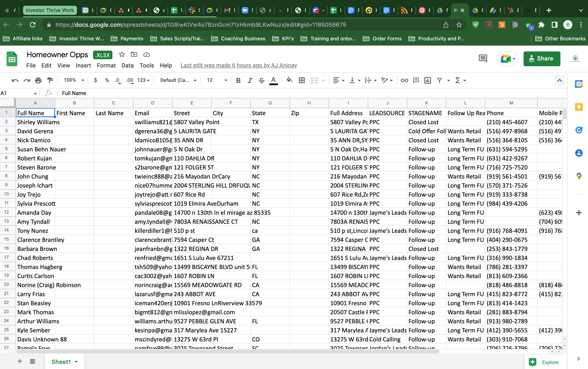Click the formula bar input

313,93
